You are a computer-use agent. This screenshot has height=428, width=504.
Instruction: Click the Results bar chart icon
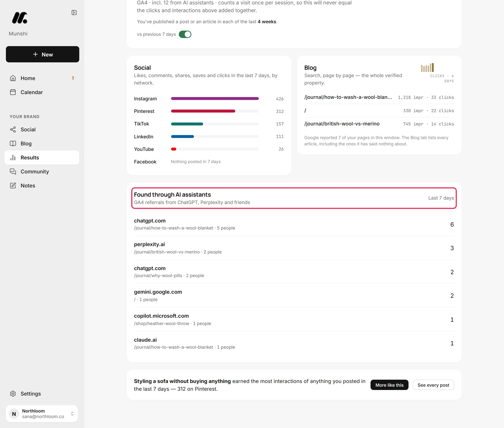pyautogui.click(x=13, y=158)
